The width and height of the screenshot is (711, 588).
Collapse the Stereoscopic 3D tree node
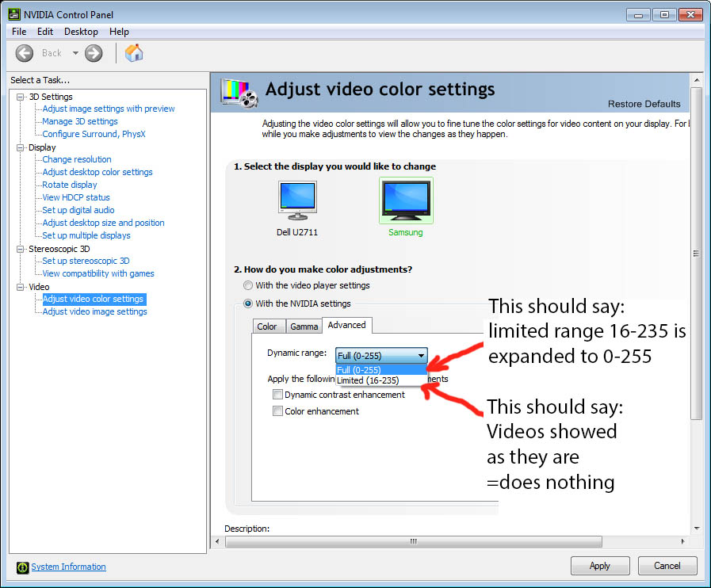click(x=20, y=250)
